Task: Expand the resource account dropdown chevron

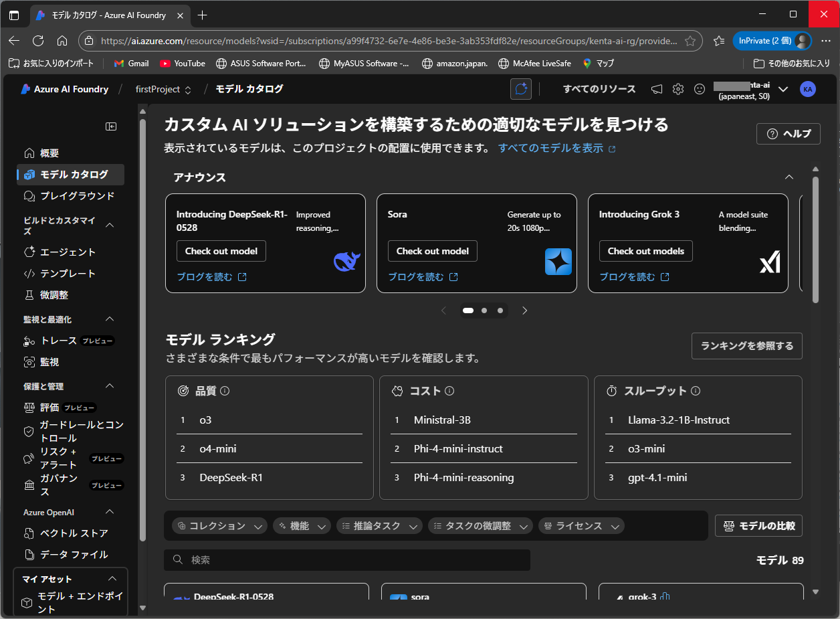Action: 784,89
